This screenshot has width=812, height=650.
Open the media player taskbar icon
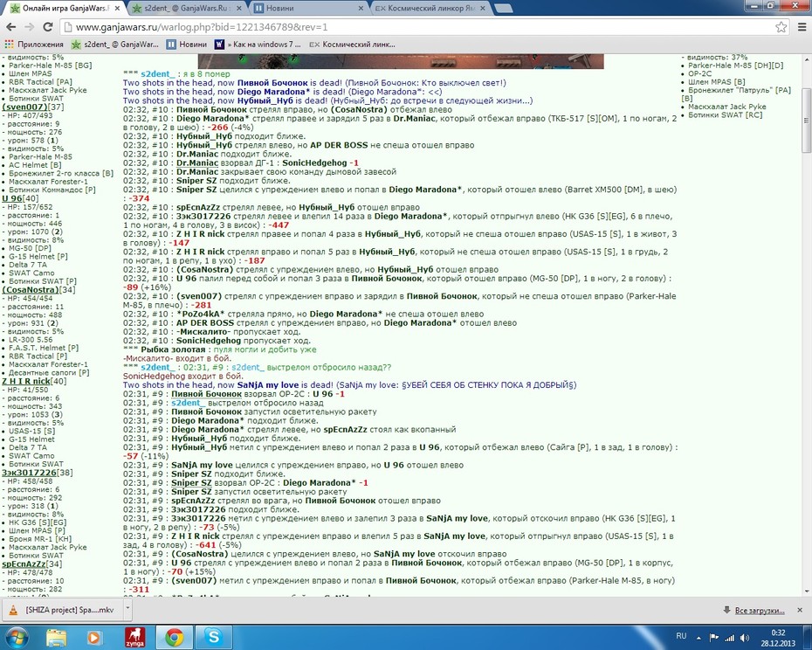[x=93, y=638]
